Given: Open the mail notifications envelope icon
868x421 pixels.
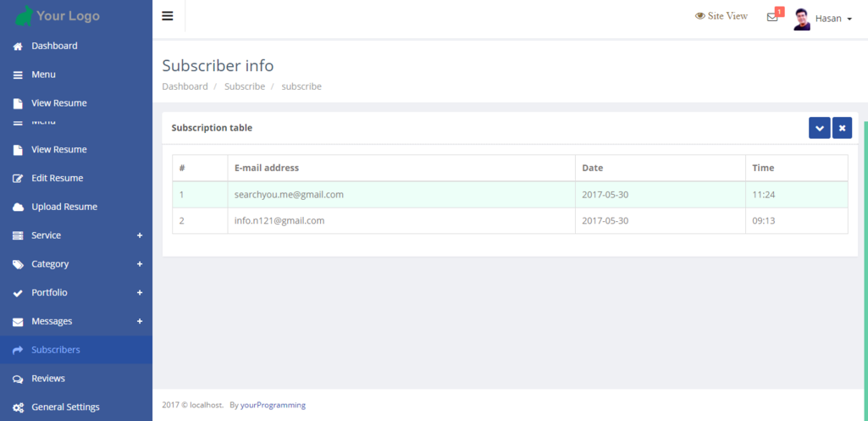Looking at the screenshot, I should 772,17.
